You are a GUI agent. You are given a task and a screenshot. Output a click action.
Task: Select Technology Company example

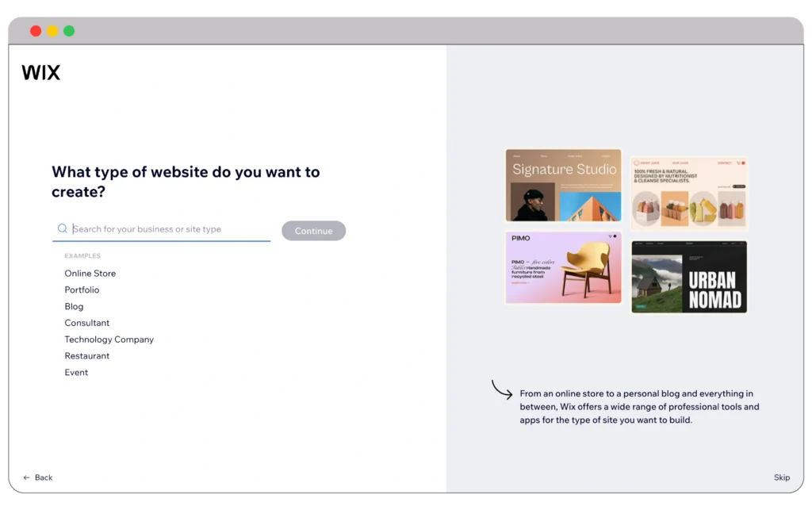109,339
